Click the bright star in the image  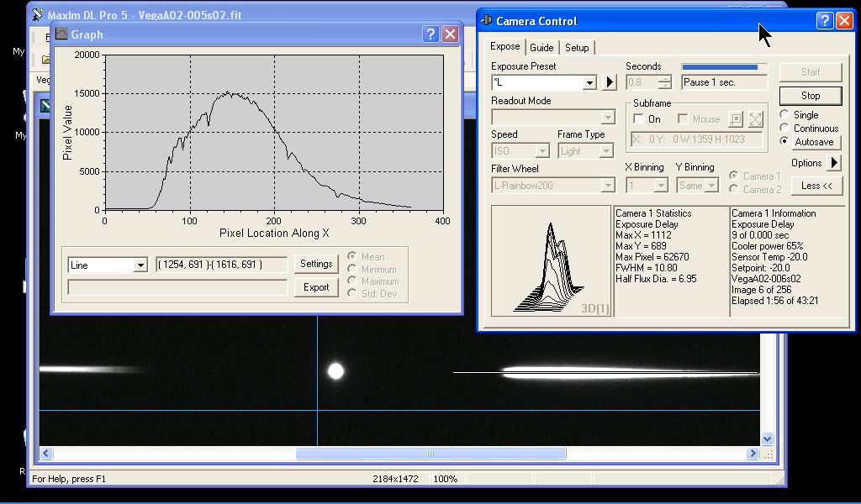pyautogui.click(x=335, y=371)
